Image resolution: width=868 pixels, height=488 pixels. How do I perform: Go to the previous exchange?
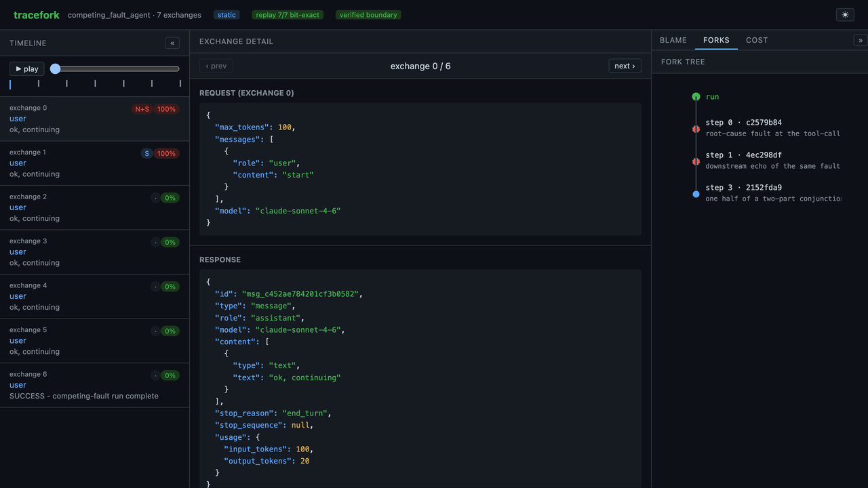point(216,66)
